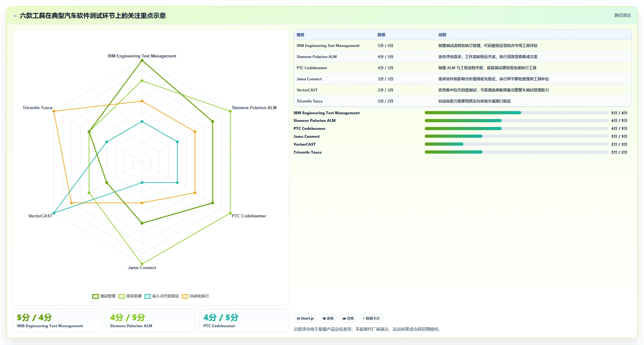The width and height of the screenshot is (644, 345).
Task: Open the Siemens Polarion ALM score card
Action: [x=151, y=321]
